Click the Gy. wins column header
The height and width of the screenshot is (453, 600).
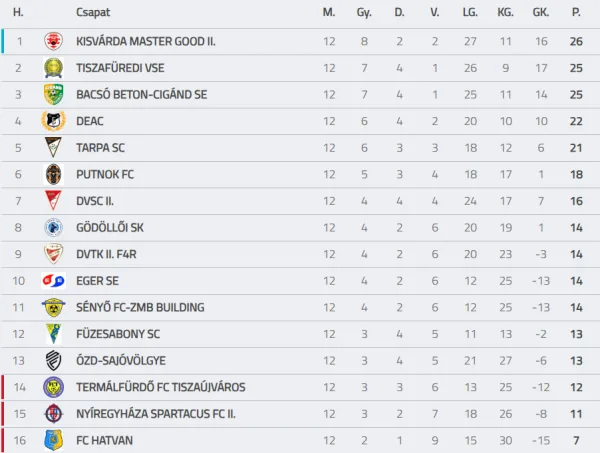point(364,12)
